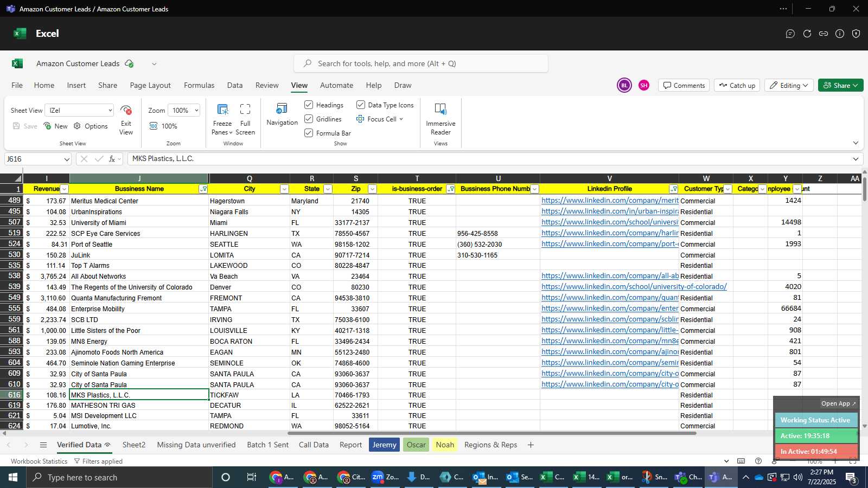Image resolution: width=868 pixels, height=488 pixels.
Task: Copy link icon in header
Action: click(824, 34)
